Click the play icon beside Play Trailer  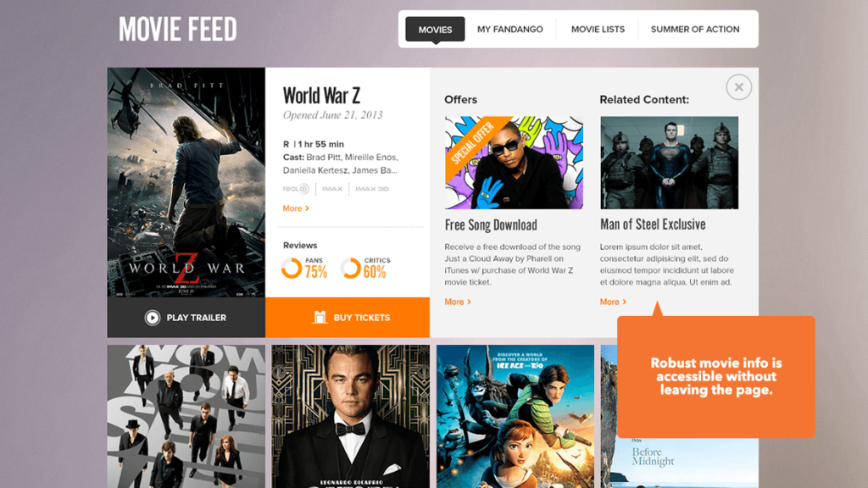(153, 318)
